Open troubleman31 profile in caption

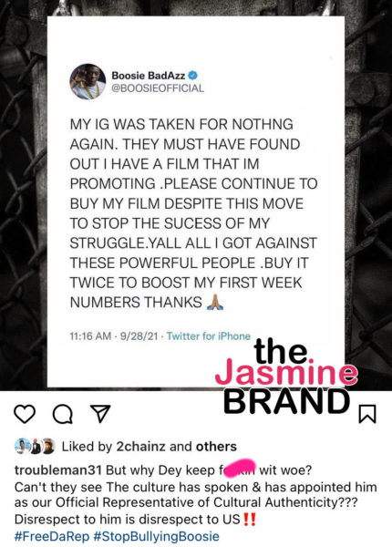[58, 470]
